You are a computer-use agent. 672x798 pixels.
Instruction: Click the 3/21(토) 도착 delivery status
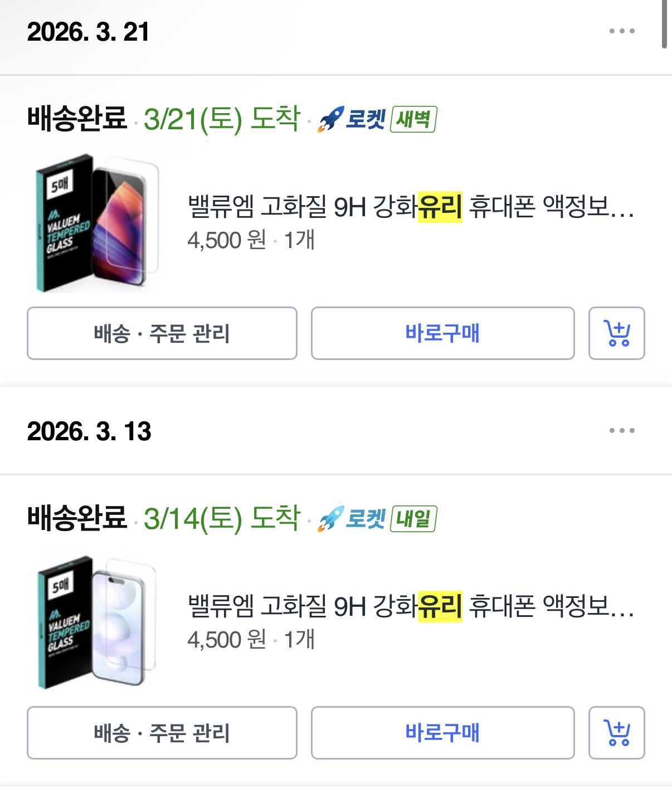pos(222,119)
